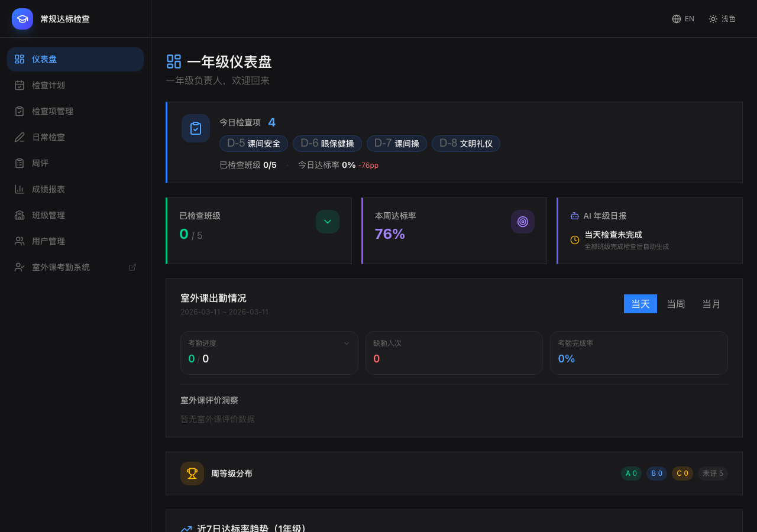Image resolution: width=757 pixels, height=532 pixels.
Task: Click the D-5 课间安全 tag
Action: click(x=254, y=144)
